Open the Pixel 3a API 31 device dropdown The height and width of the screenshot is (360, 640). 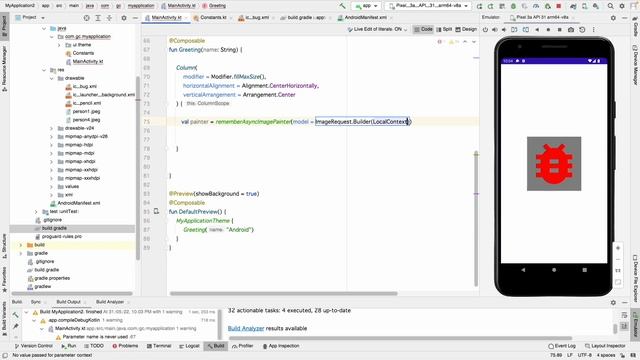(428, 6)
